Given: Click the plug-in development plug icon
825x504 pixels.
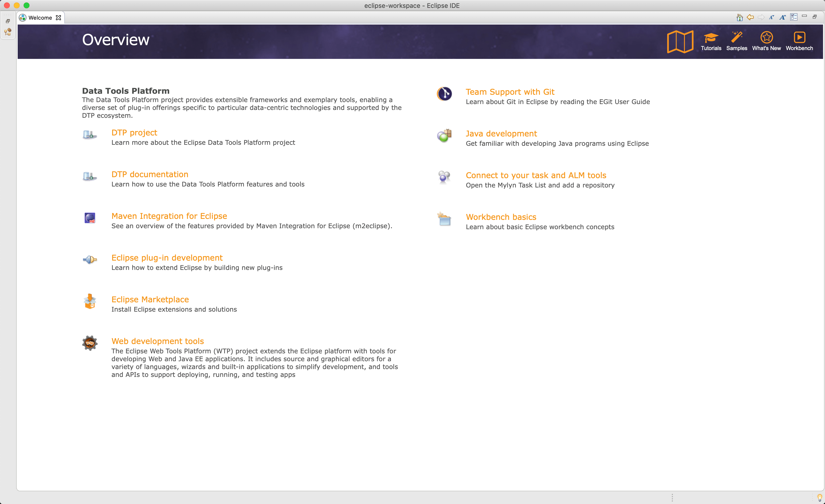Looking at the screenshot, I should point(90,260).
